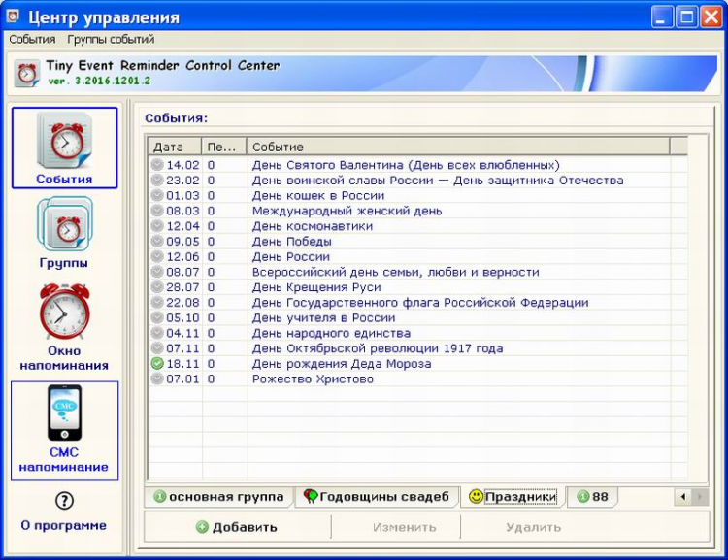Select the row День рождения Деда Мороза
Viewport: 728px width, 560px height.
(417, 364)
